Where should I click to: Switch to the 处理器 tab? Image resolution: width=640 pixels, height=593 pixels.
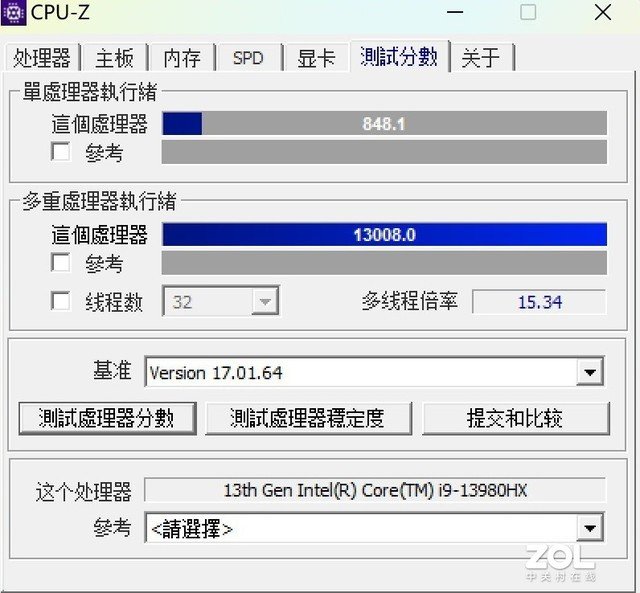pyautogui.click(x=42, y=58)
